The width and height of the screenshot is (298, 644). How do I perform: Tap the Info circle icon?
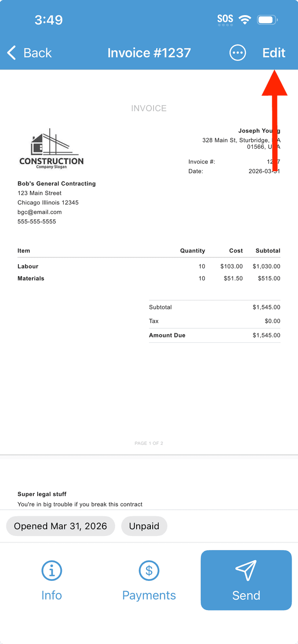51,570
